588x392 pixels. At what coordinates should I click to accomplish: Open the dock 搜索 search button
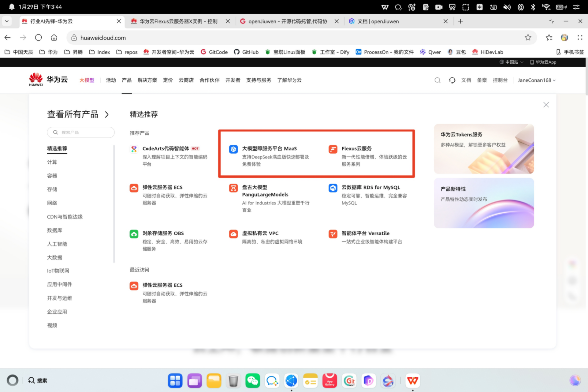point(38,381)
